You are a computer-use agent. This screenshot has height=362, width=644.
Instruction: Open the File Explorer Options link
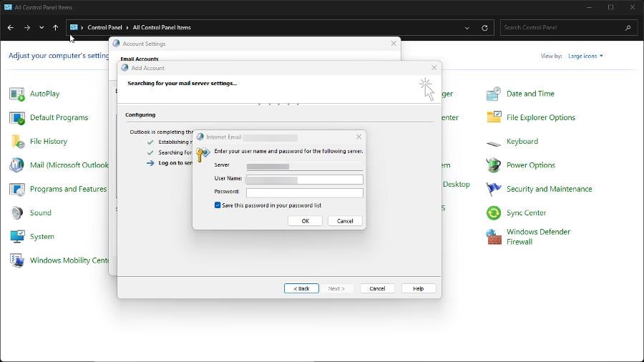pos(541,118)
